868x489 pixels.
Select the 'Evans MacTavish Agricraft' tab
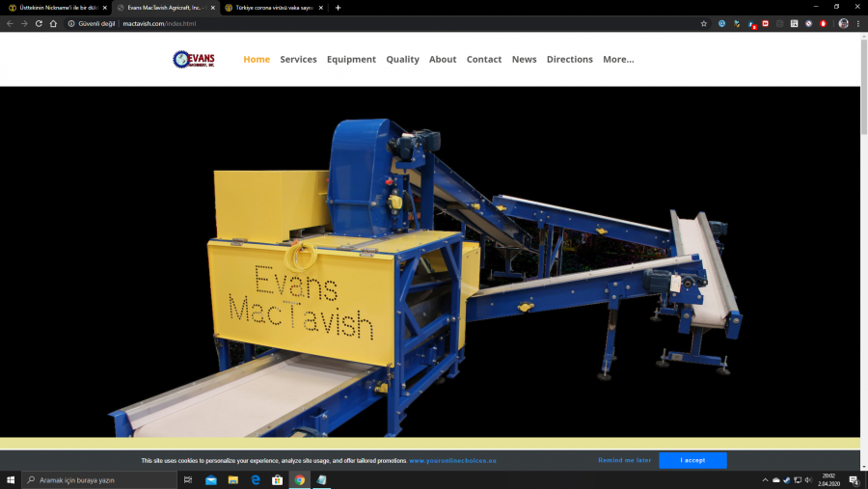pyautogui.click(x=165, y=8)
